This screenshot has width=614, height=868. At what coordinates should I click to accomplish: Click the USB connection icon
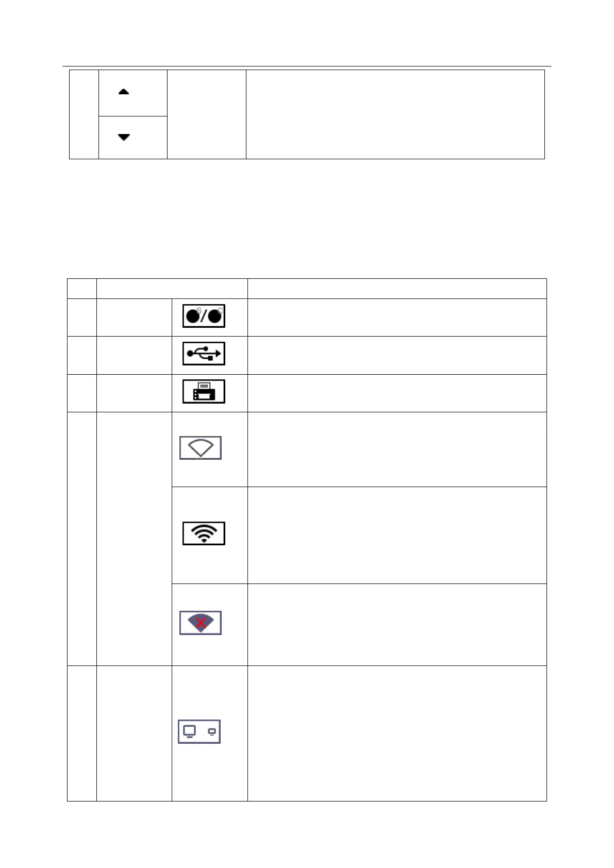pos(204,354)
